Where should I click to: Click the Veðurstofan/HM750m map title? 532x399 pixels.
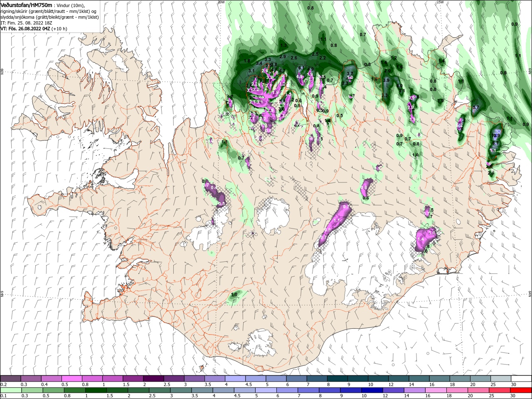(x=26, y=5)
